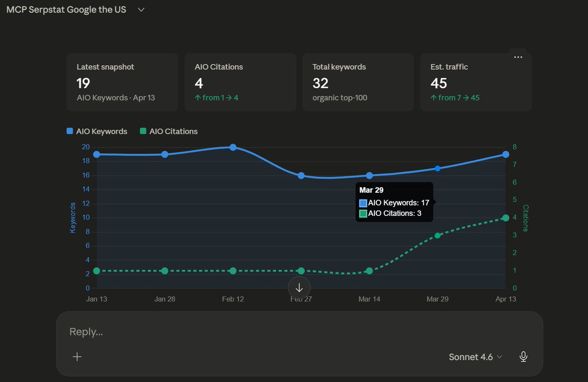Click AIO Citations point at Mar 14
This screenshot has width=588, height=382.
pos(369,271)
